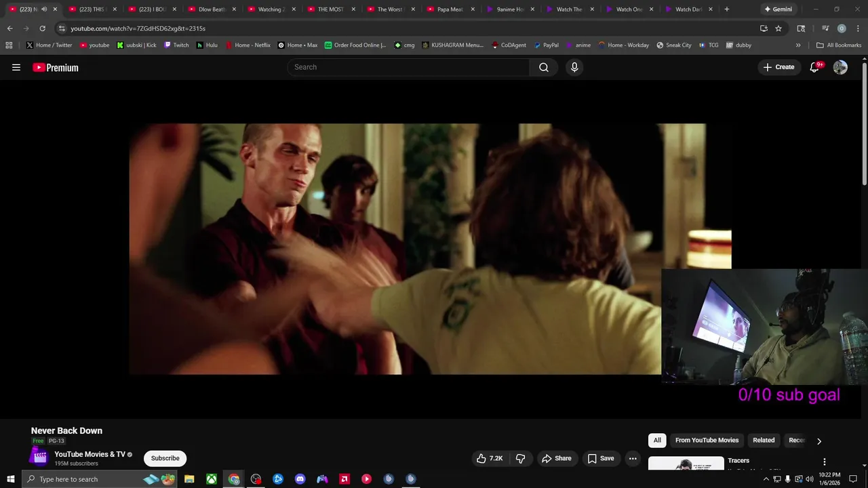Open the Twitch bookmark
868x488 pixels.
coord(176,45)
